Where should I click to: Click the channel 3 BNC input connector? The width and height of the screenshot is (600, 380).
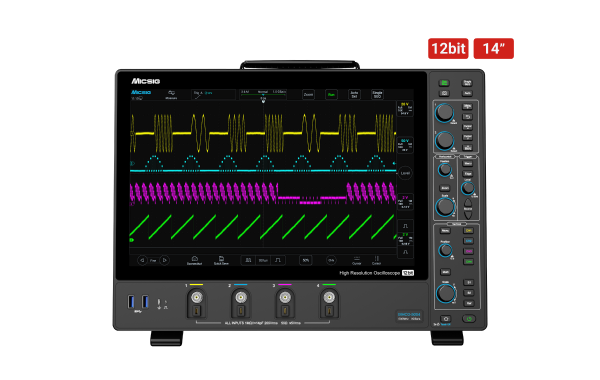coord(285,297)
